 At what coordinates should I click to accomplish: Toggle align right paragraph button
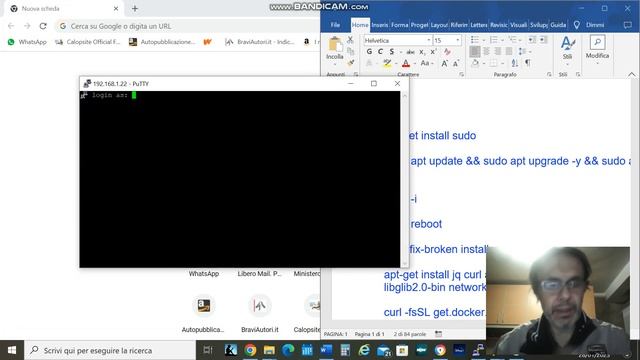pyautogui.click(x=498, y=51)
